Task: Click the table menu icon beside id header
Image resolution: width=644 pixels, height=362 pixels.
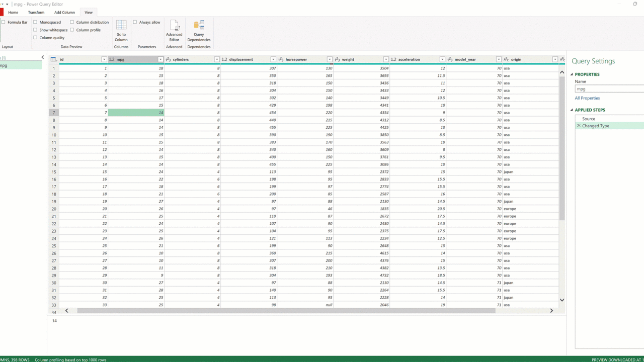Action: (53, 59)
